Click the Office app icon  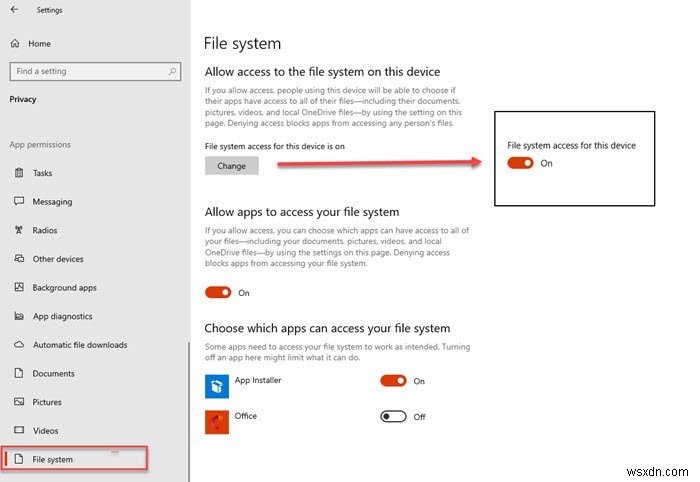[x=217, y=421]
